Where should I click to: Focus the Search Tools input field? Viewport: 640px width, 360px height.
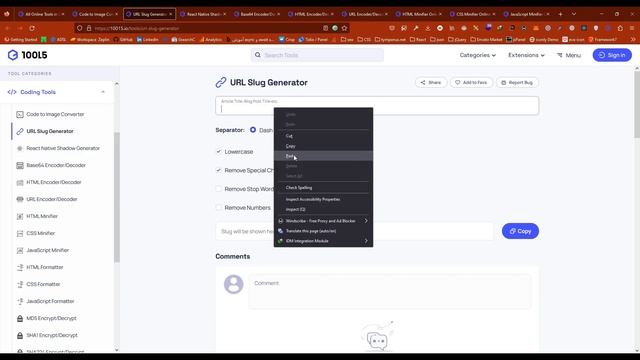click(318, 55)
